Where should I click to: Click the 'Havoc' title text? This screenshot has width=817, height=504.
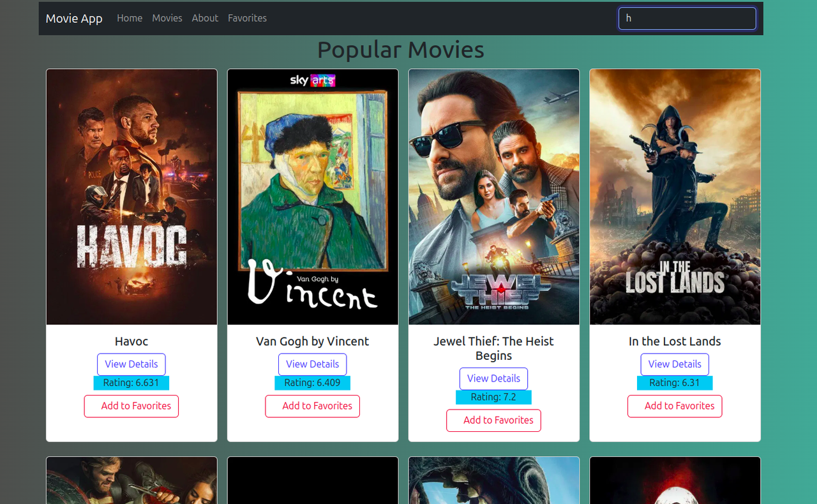131,341
